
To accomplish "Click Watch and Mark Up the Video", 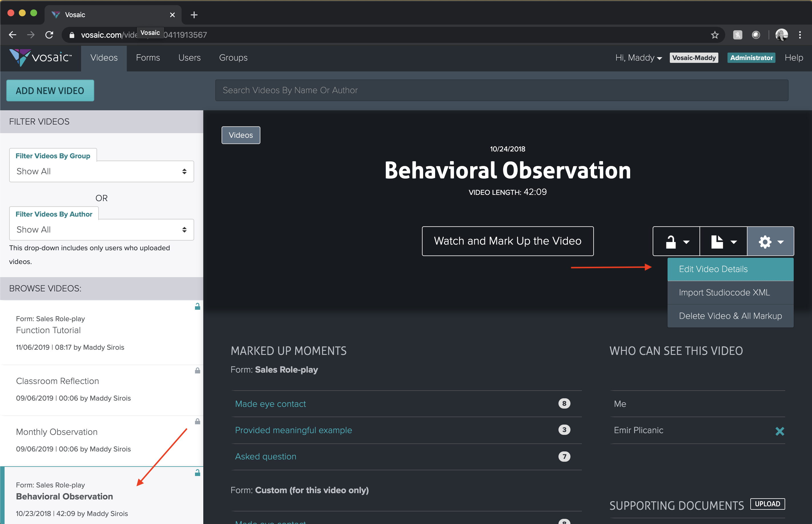I will click(507, 241).
